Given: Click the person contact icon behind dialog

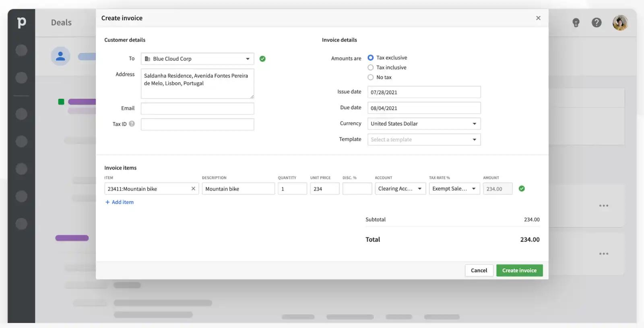Looking at the screenshot, I should 60,56.
